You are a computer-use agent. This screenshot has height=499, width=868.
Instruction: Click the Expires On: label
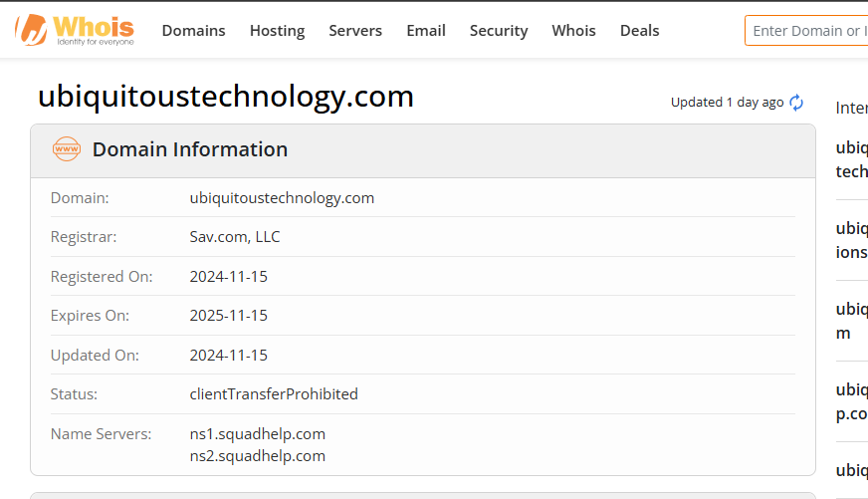(90, 316)
